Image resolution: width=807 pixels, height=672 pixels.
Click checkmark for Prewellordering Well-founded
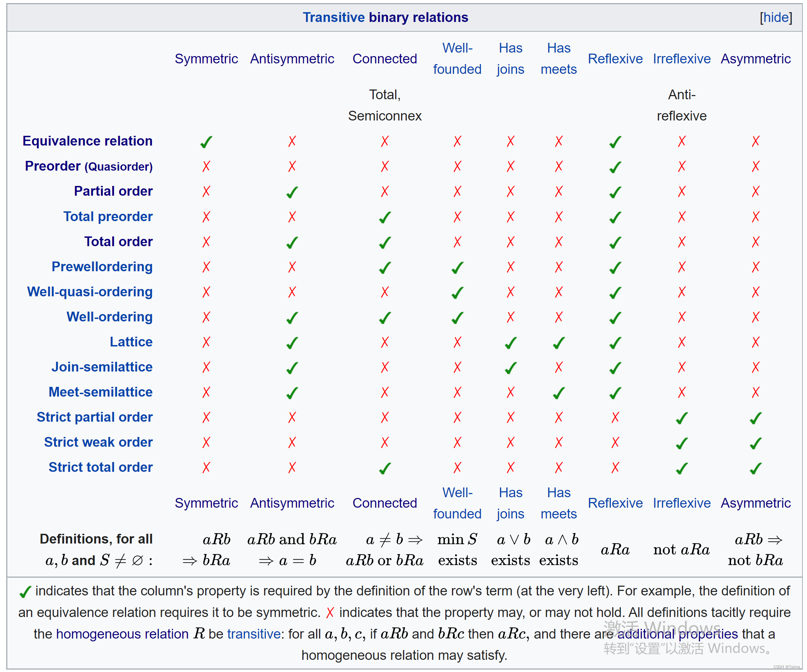[x=457, y=268]
